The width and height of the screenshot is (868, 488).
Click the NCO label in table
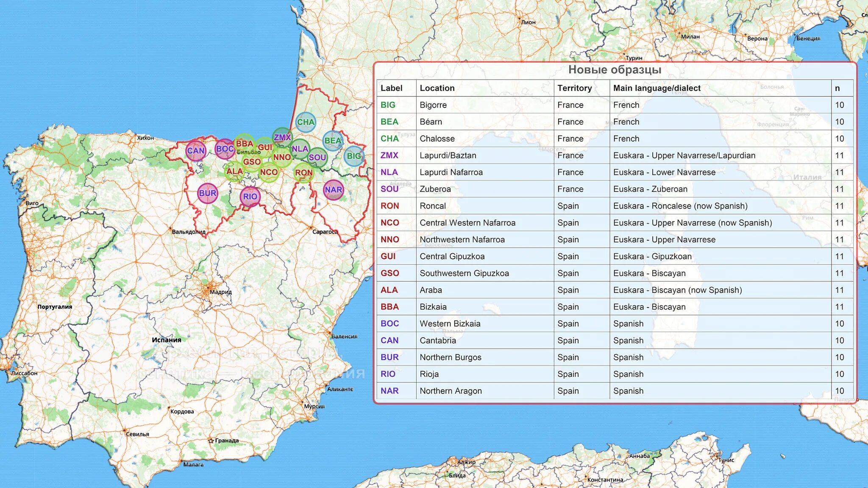[x=389, y=223]
